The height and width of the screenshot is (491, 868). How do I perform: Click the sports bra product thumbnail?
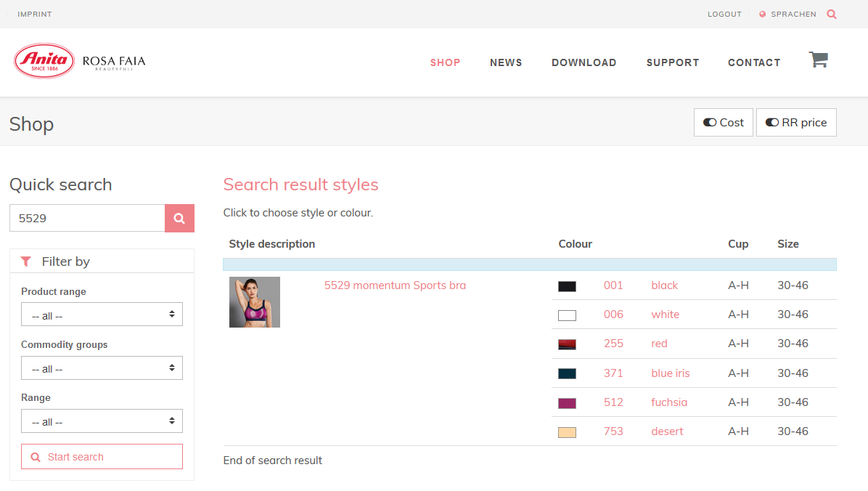point(255,302)
